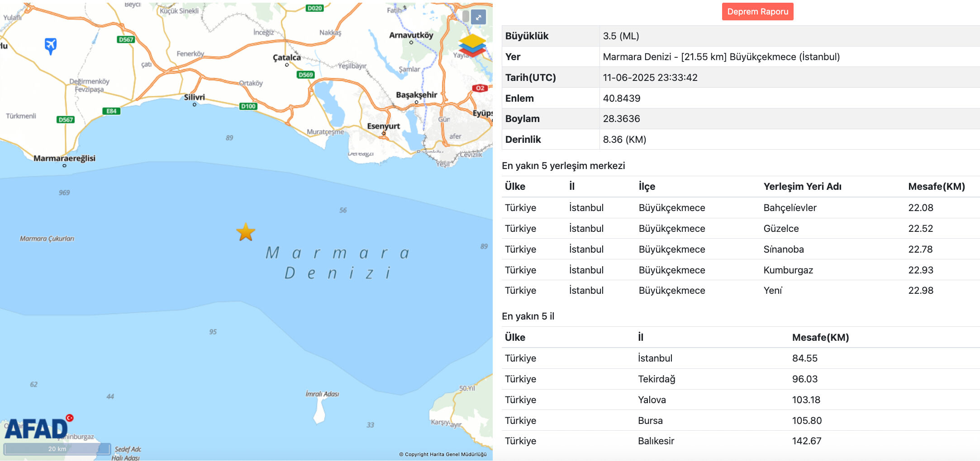Click the Copyright Harita Genel Müdürlüğü text

click(x=444, y=454)
